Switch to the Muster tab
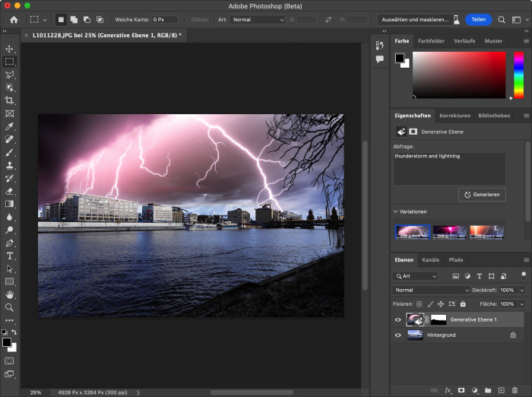 coord(493,41)
